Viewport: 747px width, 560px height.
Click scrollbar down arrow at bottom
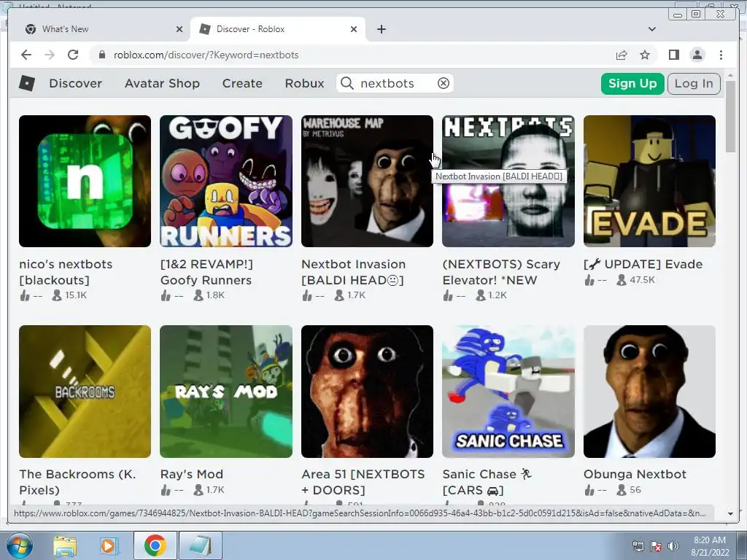pyautogui.click(x=730, y=514)
